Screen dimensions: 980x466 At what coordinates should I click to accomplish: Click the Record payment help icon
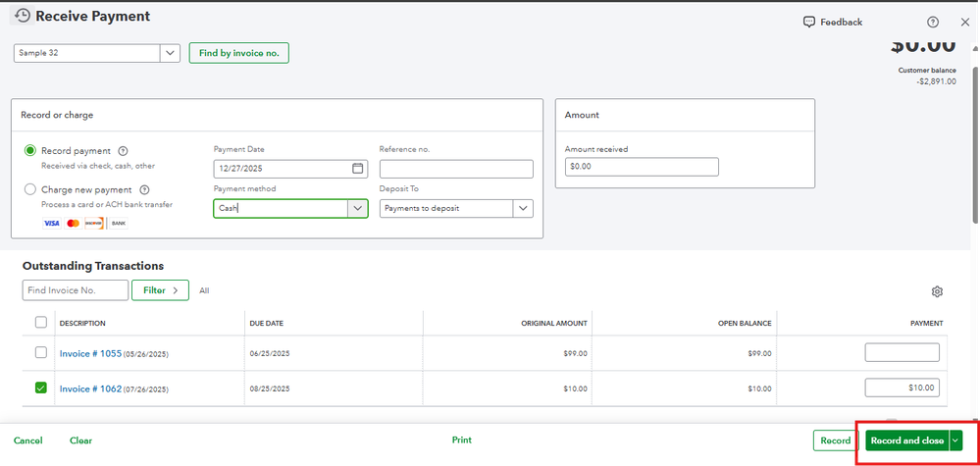[124, 150]
